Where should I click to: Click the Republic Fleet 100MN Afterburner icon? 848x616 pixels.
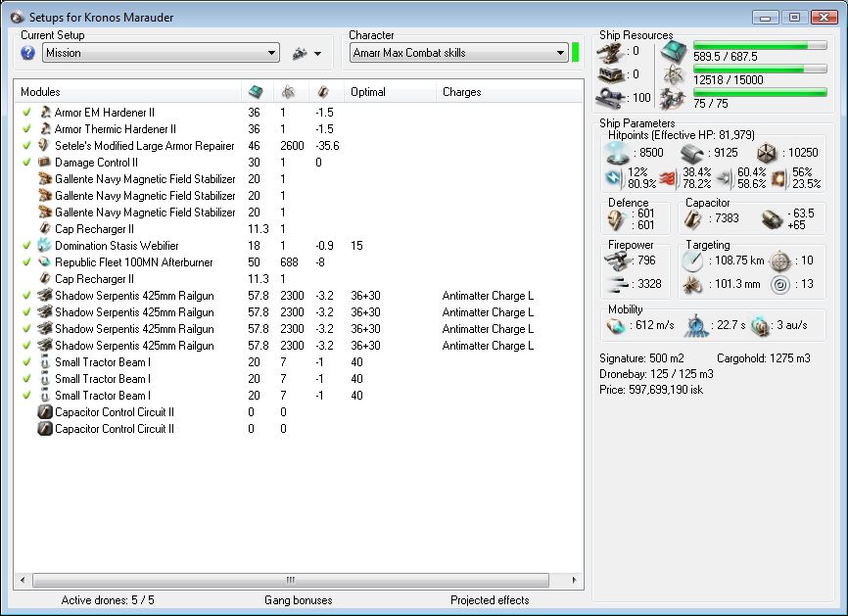pos(44,262)
